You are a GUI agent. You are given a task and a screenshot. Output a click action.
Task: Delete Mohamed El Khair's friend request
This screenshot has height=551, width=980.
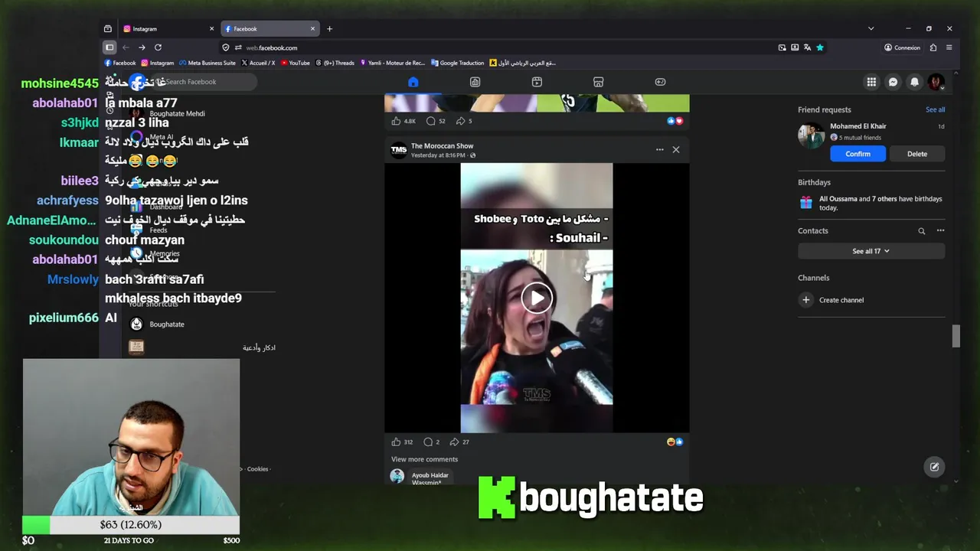point(917,154)
